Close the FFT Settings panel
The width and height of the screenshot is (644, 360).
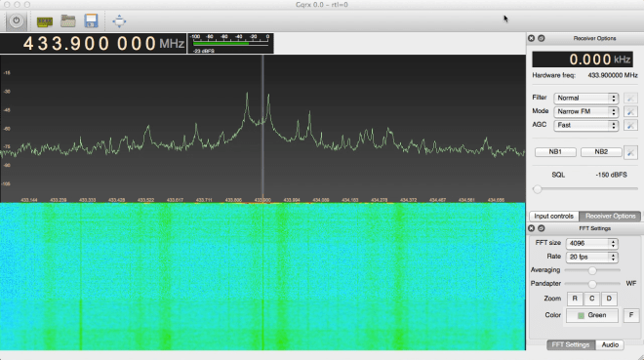point(531,228)
